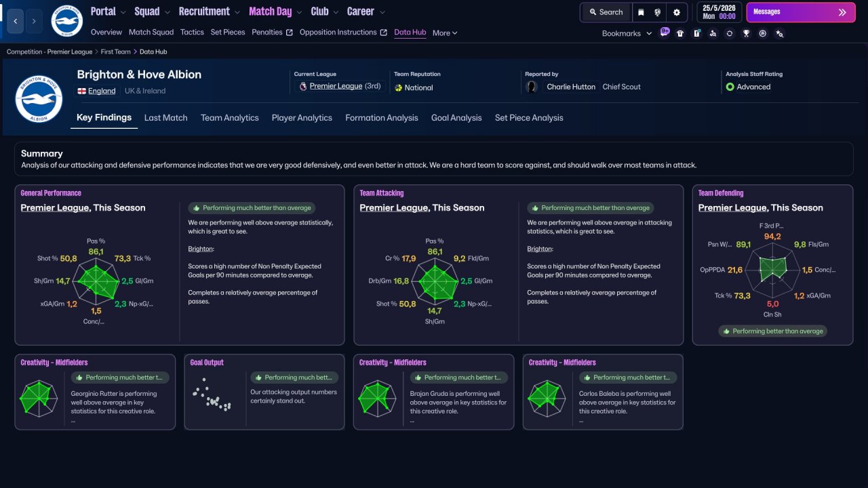Click the England nation link

tap(102, 91)
